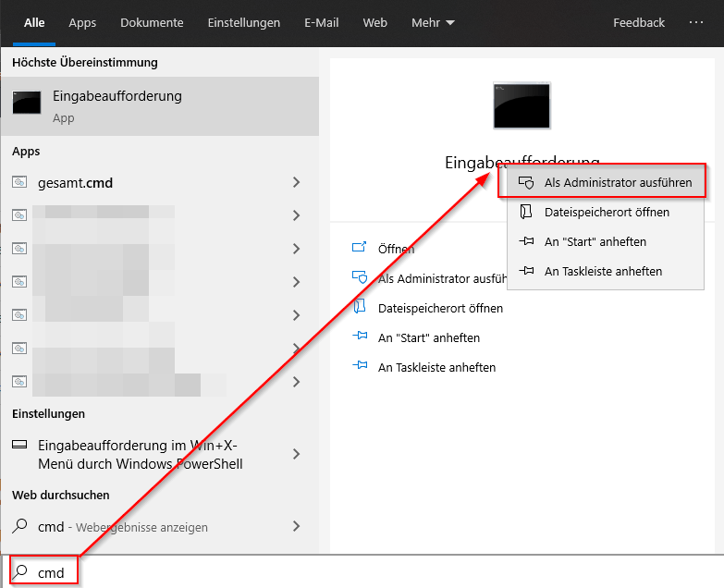Switch to the Einstellungen tab
Viewport: 724px width, 588px height.
pos(243,23)
